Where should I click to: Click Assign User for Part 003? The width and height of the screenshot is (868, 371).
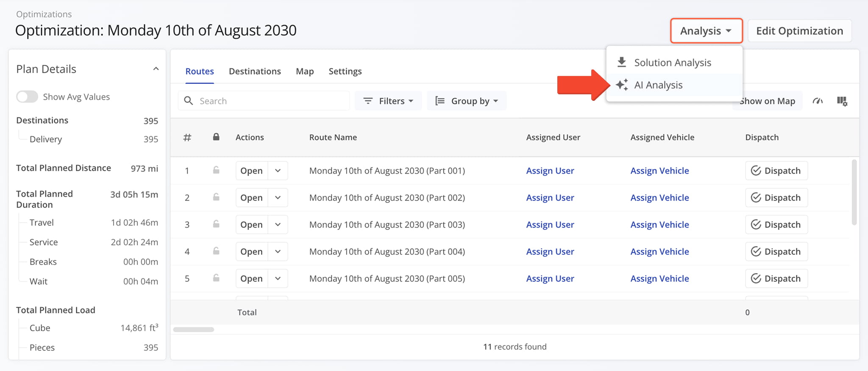[550, 224]
